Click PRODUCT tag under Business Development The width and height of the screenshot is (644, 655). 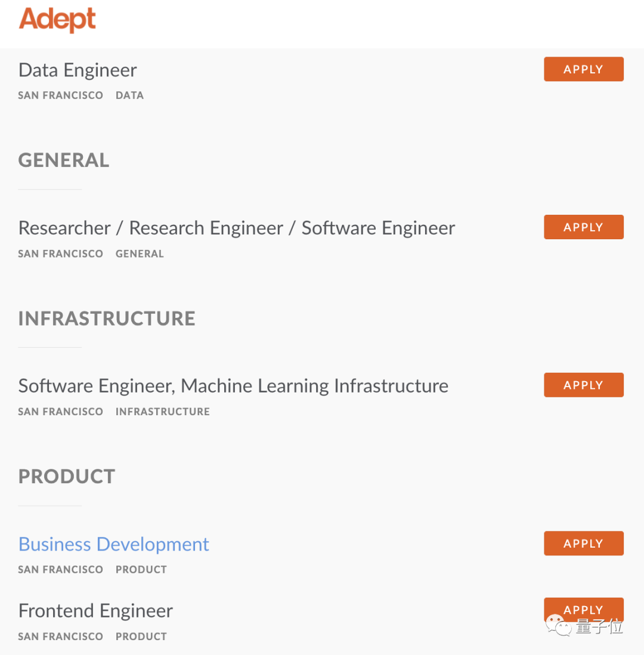click(141, 570)
